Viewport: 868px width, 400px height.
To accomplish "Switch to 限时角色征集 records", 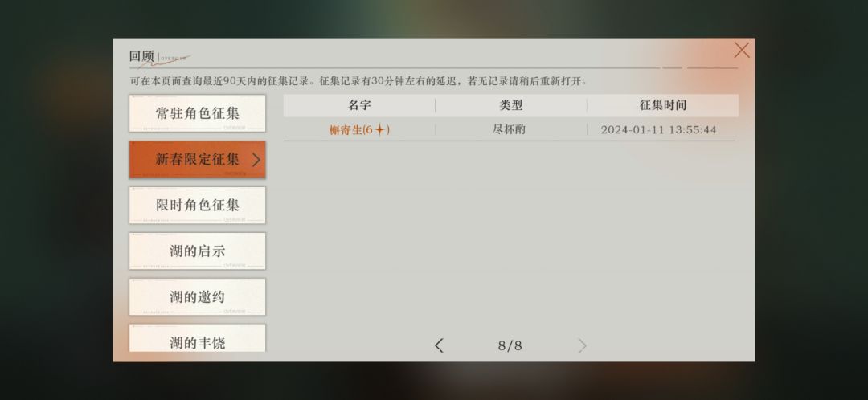I will point(197,206).
